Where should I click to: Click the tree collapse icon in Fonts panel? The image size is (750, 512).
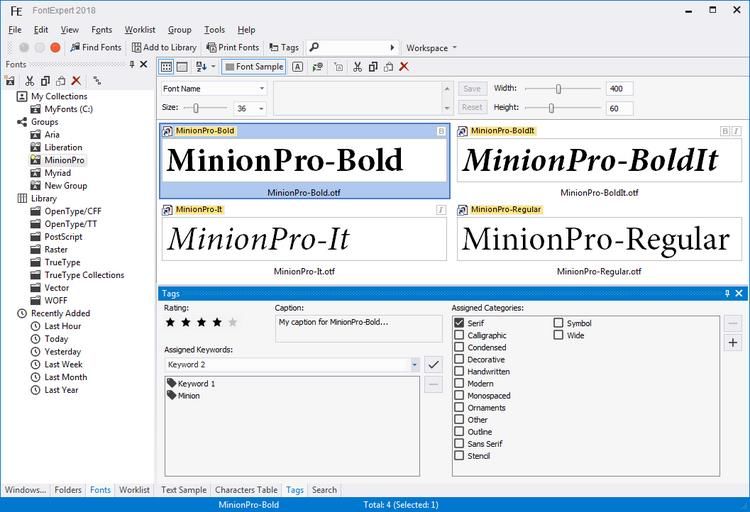coord(97,81)
